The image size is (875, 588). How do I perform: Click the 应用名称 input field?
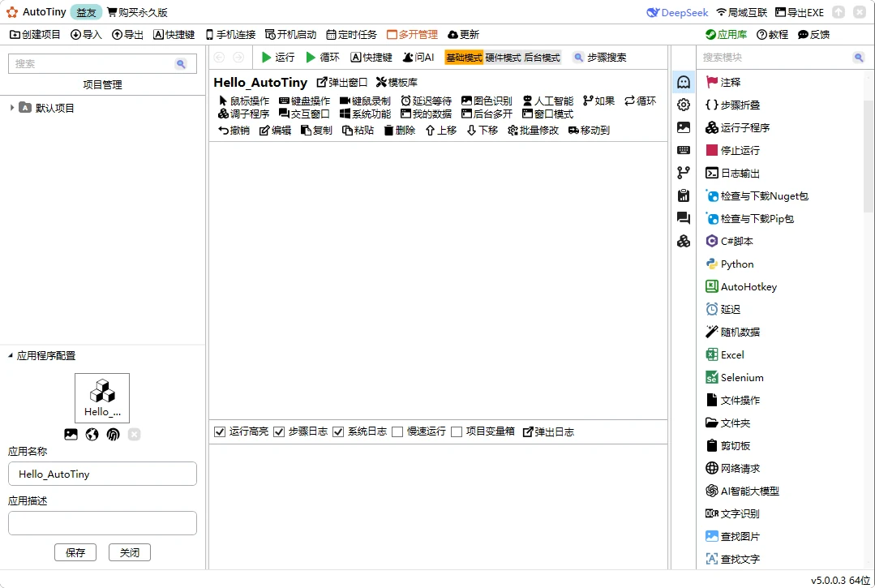pos(103,474)
